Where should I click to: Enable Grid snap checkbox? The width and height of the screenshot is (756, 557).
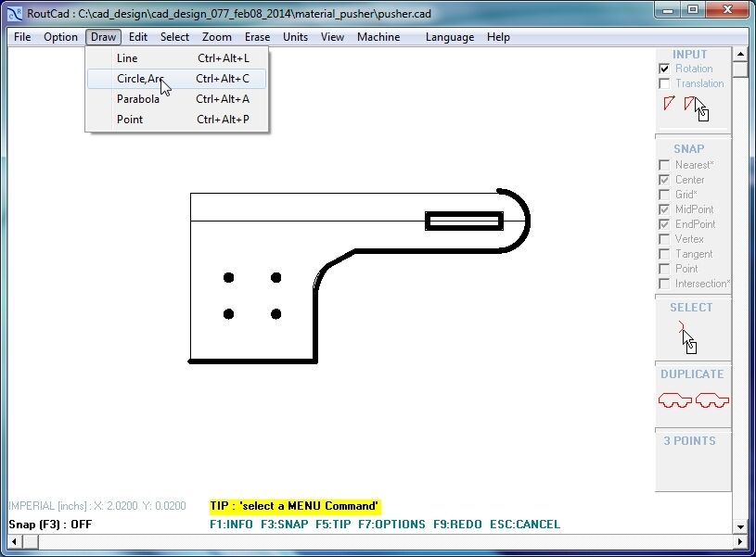click(664, 195)
